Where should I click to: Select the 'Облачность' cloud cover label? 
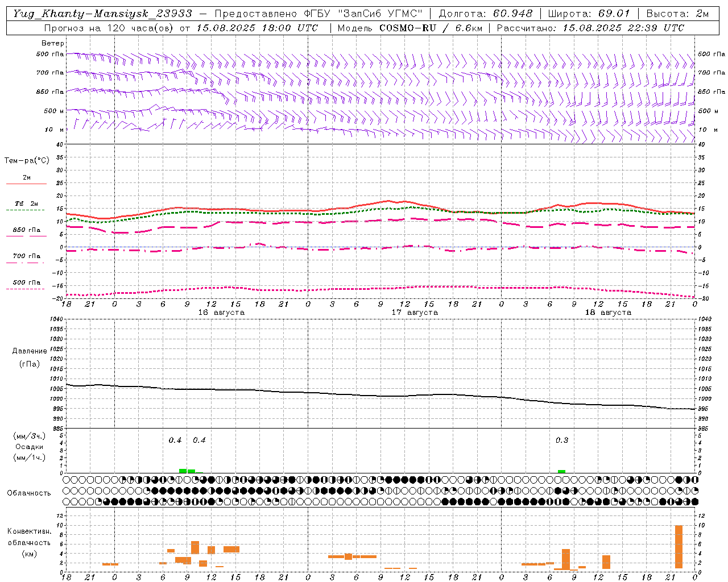(29, 493)
